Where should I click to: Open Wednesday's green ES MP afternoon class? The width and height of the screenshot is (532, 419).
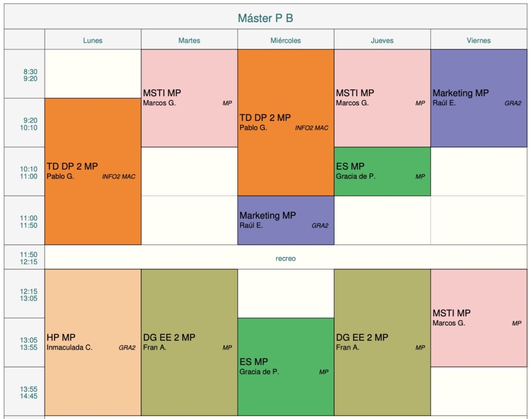click(x=285, y=367)
